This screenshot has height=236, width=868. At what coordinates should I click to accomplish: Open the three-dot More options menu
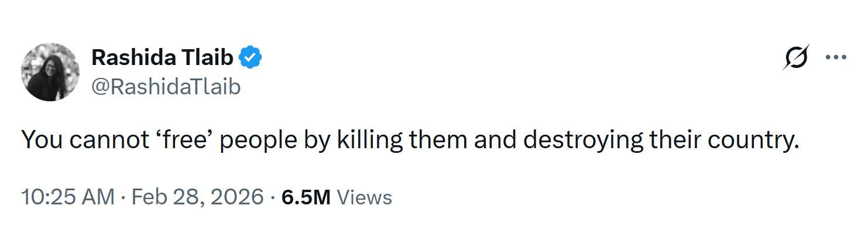836,57
